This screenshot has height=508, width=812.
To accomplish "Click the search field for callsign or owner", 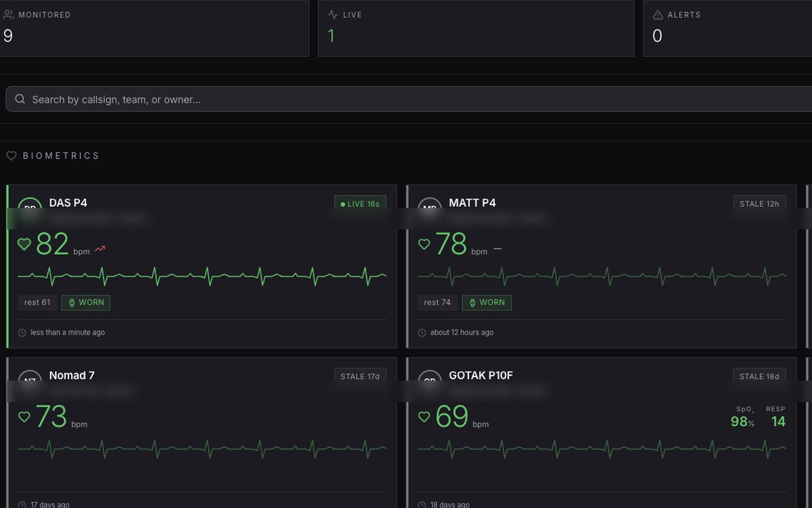I will [x=409, y=99].
